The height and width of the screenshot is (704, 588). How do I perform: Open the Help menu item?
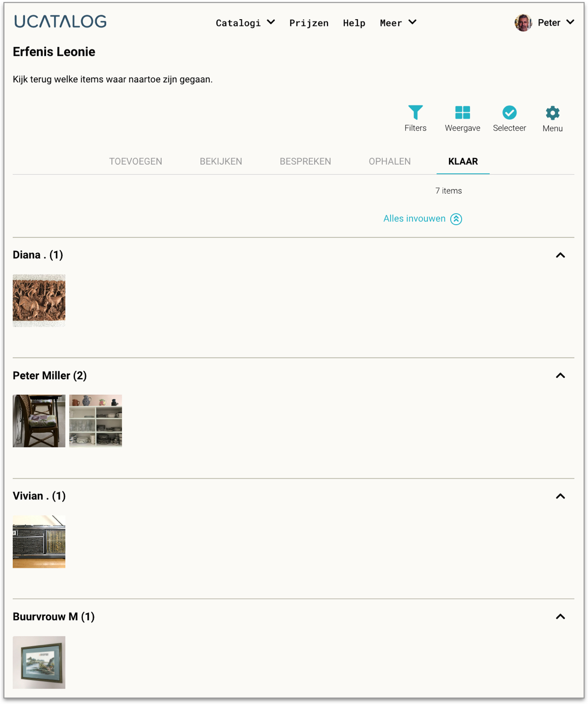click(354, 23)
